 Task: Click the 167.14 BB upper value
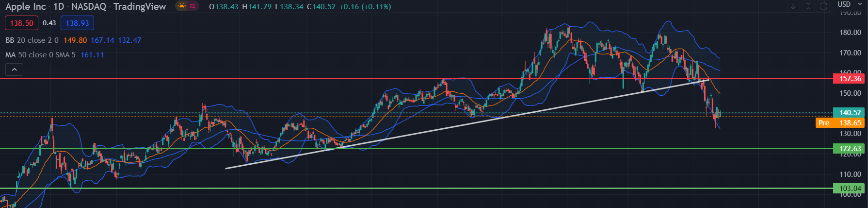102,40
